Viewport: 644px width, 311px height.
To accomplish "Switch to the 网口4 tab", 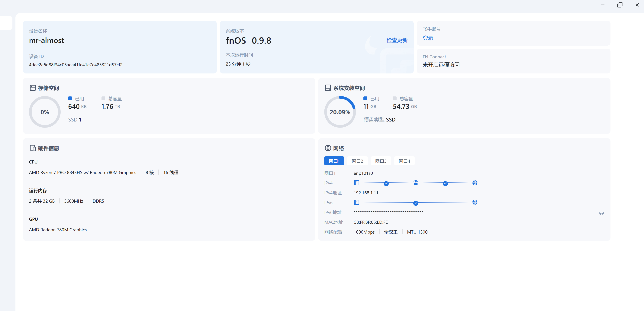I will tap(404, 161).
